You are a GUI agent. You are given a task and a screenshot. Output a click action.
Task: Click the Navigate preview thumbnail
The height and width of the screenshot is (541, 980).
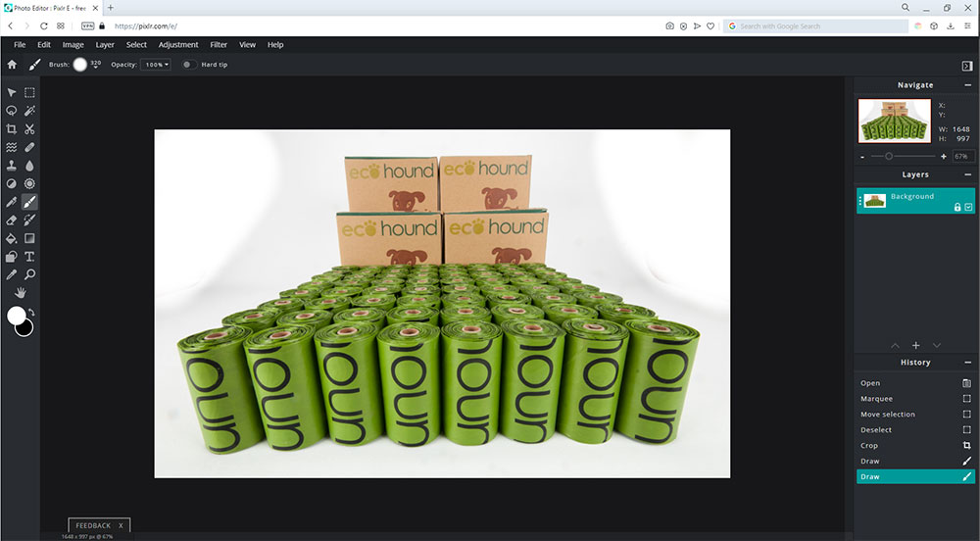coord(895,122)
